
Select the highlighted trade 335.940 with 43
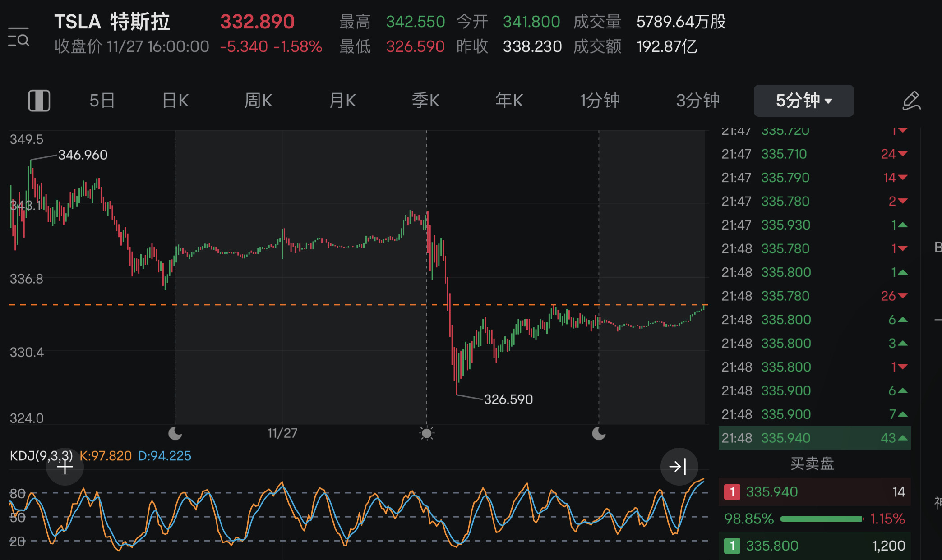tap(814, 438)
